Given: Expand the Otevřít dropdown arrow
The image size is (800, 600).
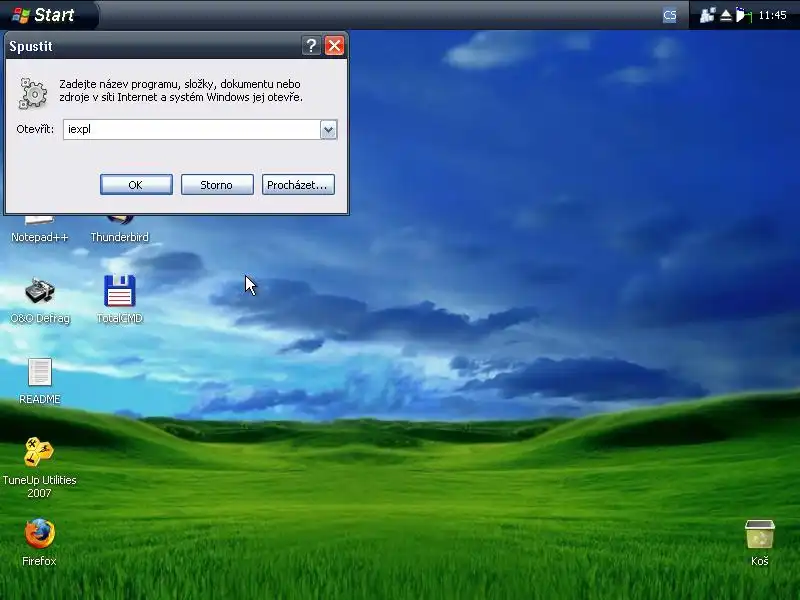Looking at the screenshot, I should pos(329,130).
